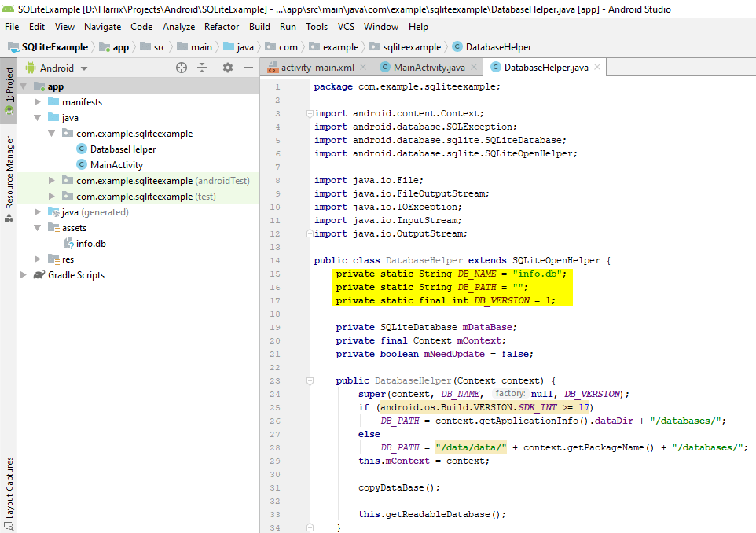Expand Gradle Scripts node
This screenshot has height=533, width=756.
coord(24,275)
